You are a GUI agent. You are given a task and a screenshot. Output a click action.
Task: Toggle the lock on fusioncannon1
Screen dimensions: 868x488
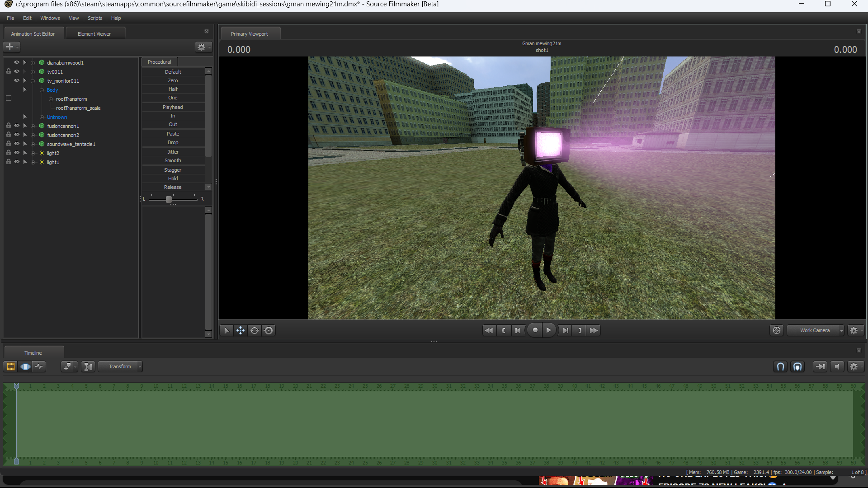click(8, 126)
